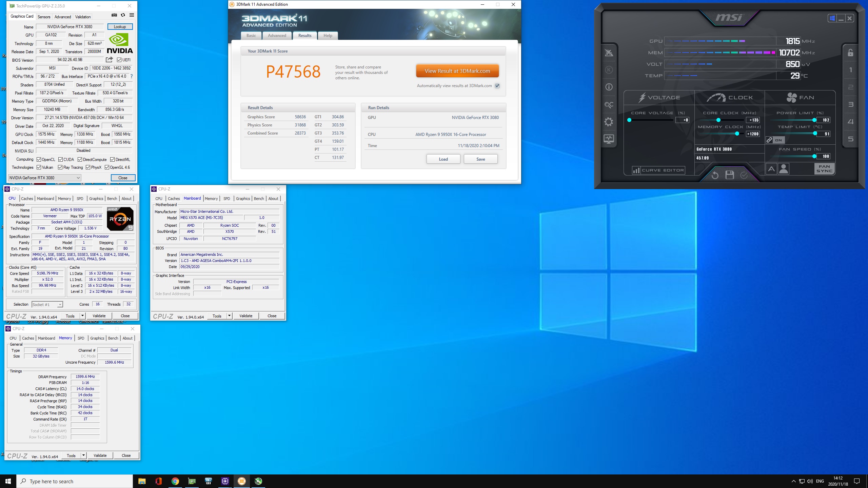Open the Afterburner information icon
Viewport: 868px width, 488px height.
coord(609,87)
